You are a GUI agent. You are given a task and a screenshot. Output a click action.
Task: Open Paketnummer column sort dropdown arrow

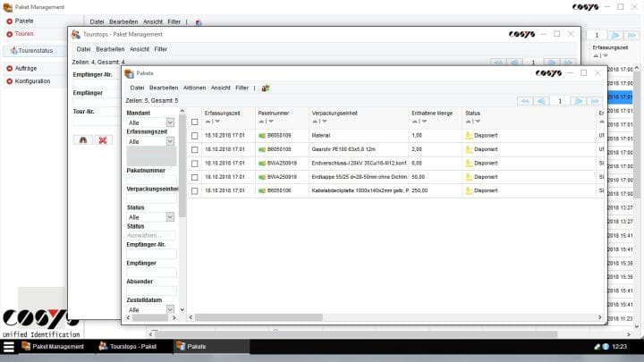point(271,122)
